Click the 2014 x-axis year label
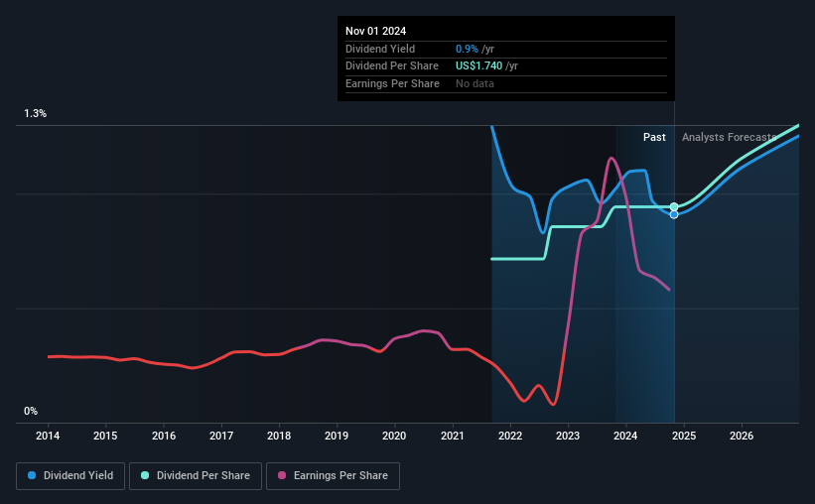815x504 pixels. [48, 436]
